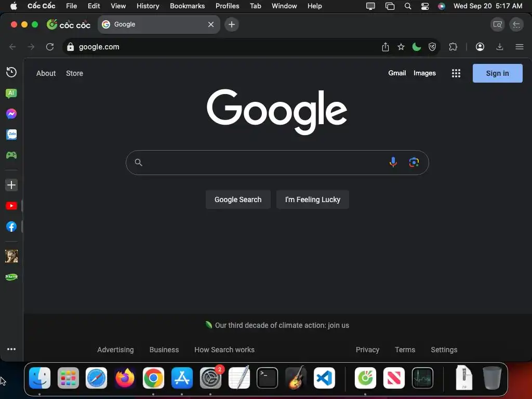Open the Privacy footer link
This screenshot has width=532, height=399.
click(367, 350)
